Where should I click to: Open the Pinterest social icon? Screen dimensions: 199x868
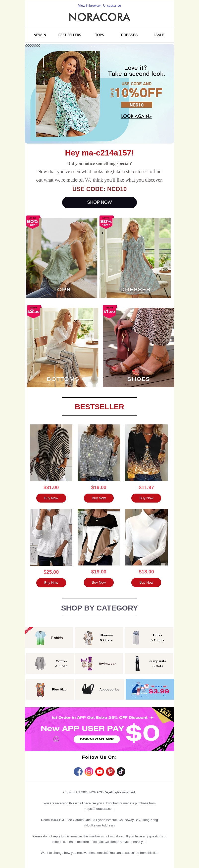[110, 771]
